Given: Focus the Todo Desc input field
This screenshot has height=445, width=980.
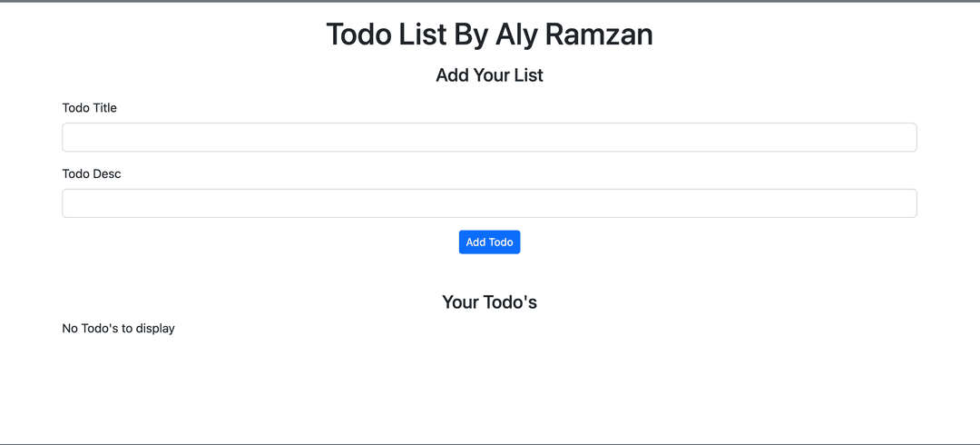Looking at the screenshot, I should point(489,203).
